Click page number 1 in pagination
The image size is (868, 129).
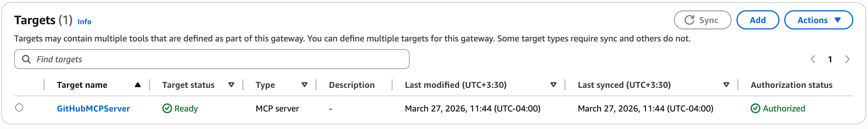pyautogui.click(x=830, y=59)
